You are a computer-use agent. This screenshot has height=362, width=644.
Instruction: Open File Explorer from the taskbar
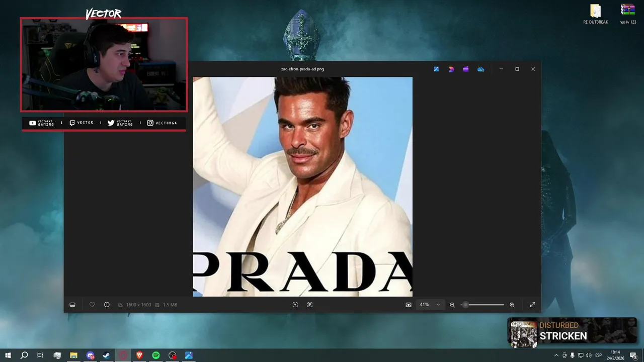(73, 355)
